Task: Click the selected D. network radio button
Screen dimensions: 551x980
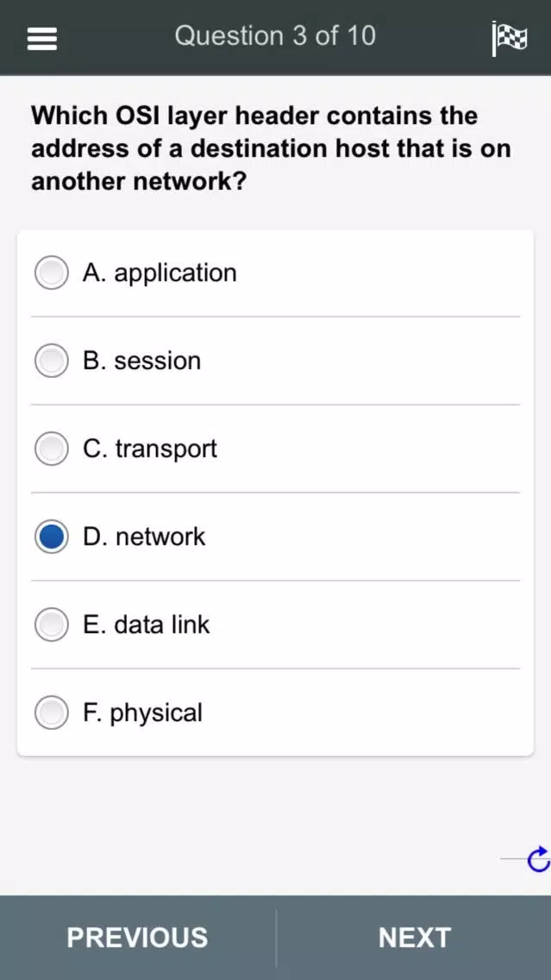Action: [x=52, y=537]
